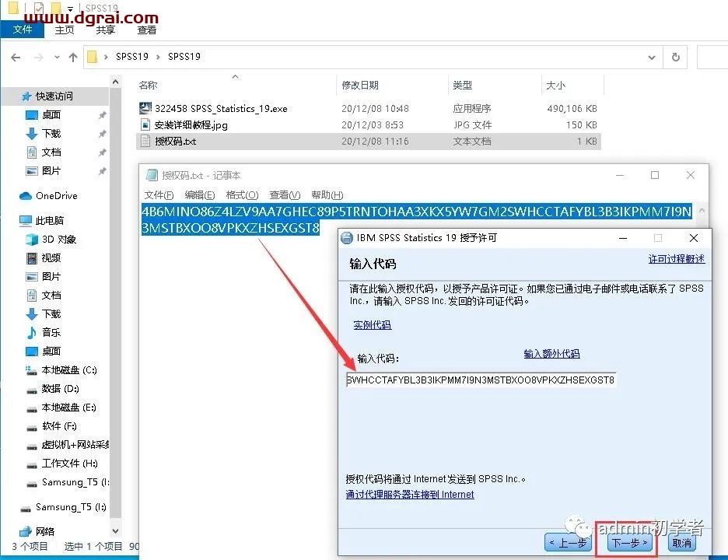728x560 pixels.
Task: Select 安装详细教程.jpg file icon
Action: tap(145, 124)
